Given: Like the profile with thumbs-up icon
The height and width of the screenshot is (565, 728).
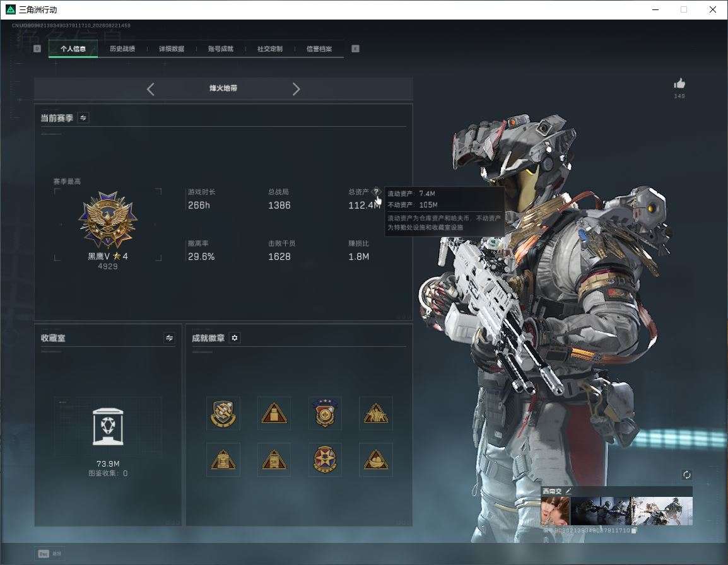Looking at the screenshot, I should [679, 84].
